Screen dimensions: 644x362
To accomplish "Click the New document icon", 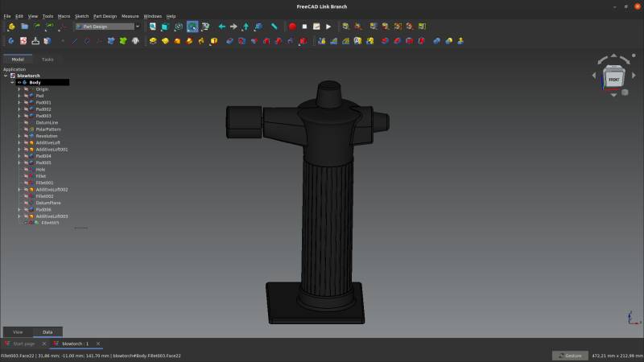I will point(11,27).
